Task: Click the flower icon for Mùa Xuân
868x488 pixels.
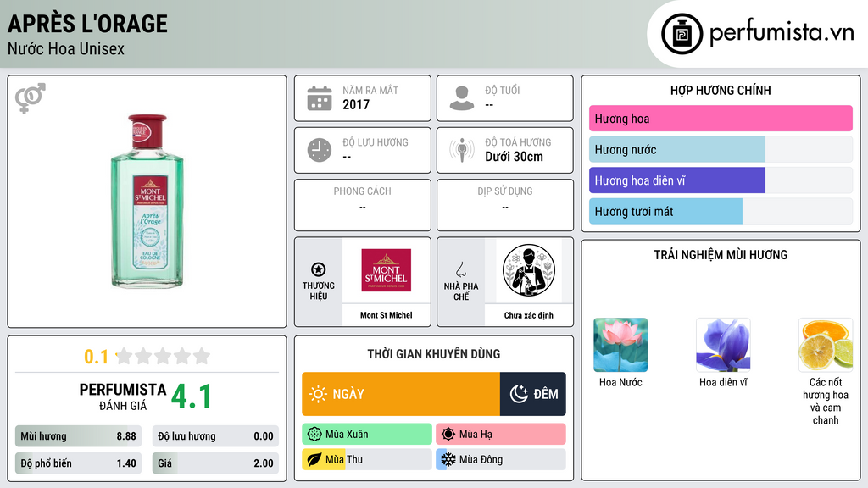Action: pyautogui.click(x=314, y=435)
